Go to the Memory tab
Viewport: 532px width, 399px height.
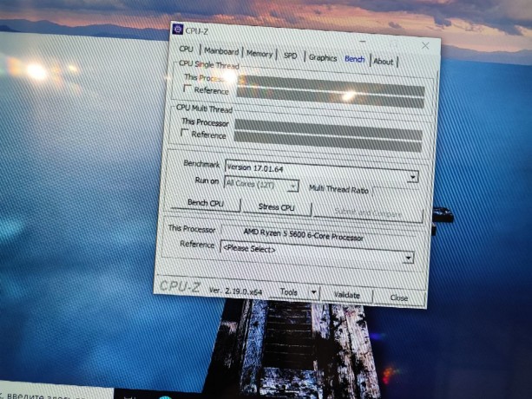[x=259, y=54]
